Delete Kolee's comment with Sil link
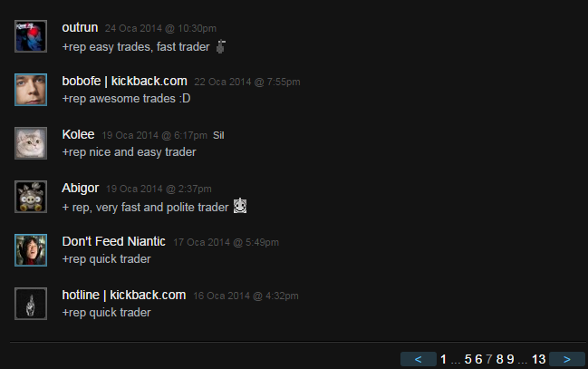This screenshot has height=369, width=588. (x=218, y=135)
